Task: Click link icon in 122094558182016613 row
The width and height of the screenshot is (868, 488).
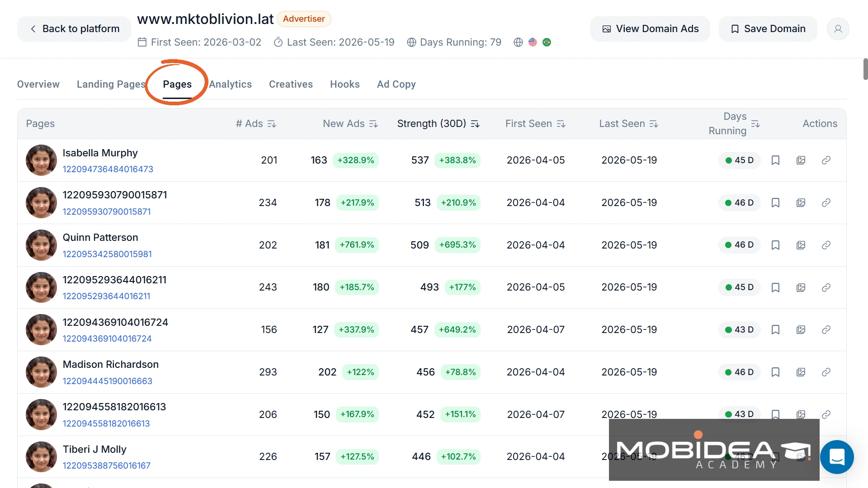Action: [826, 414]
